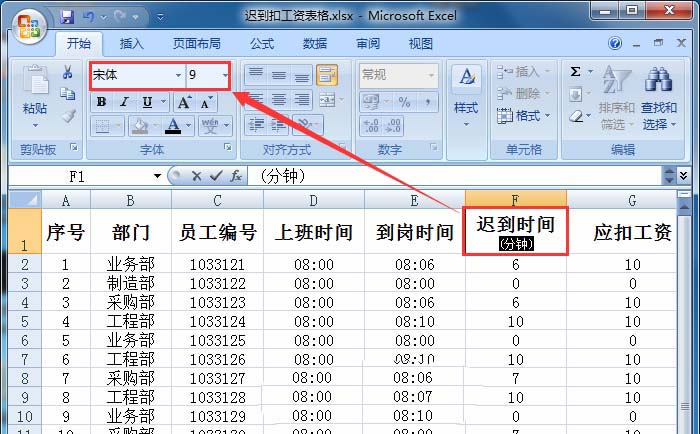Undo the last action
Screen dimensions: 700x434
(88, 17)
